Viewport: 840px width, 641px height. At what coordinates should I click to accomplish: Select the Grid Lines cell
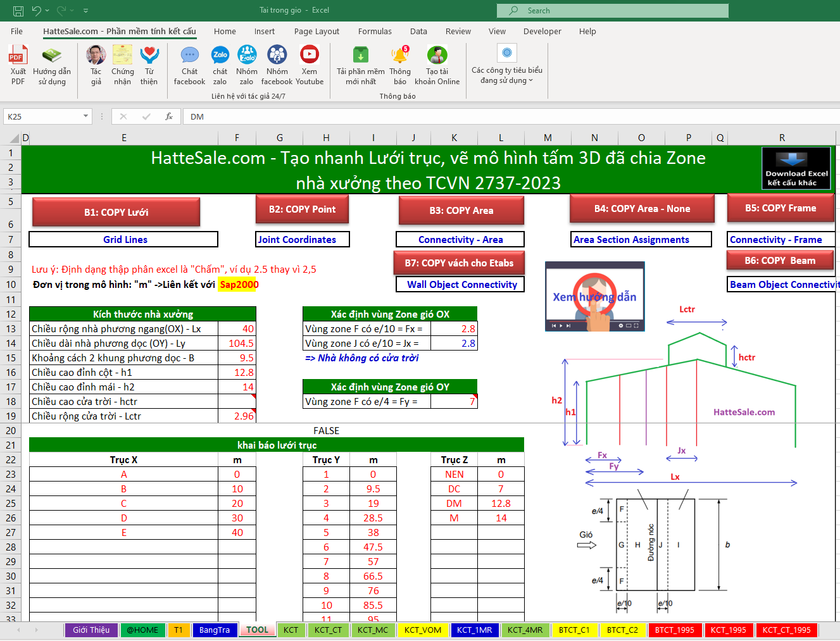(123, 239)
